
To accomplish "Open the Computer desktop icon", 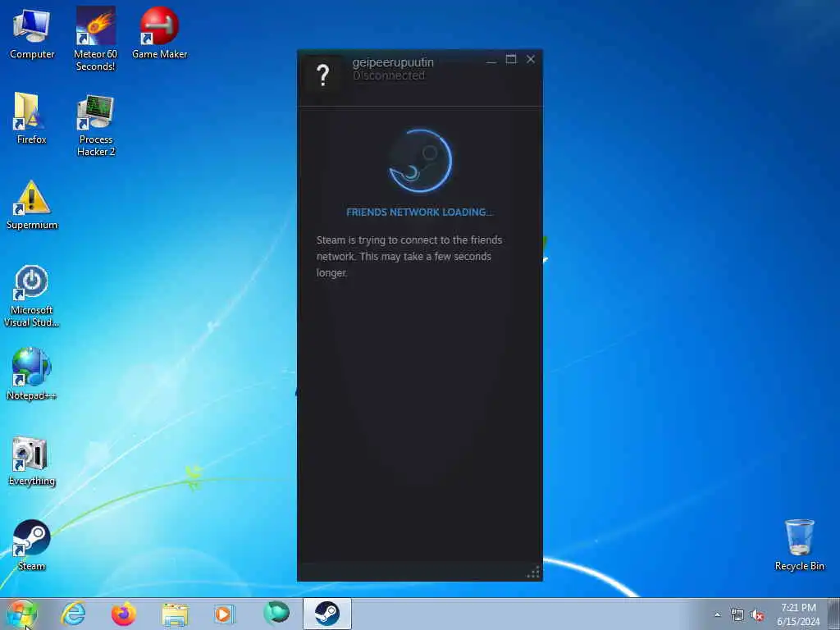I will coord(32,34).
